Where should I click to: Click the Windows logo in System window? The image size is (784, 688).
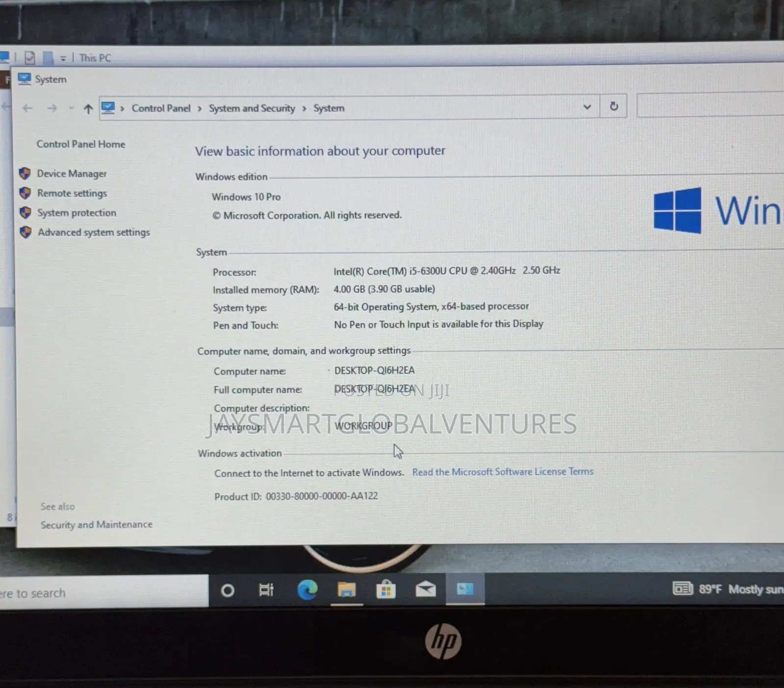click(678, 210)
